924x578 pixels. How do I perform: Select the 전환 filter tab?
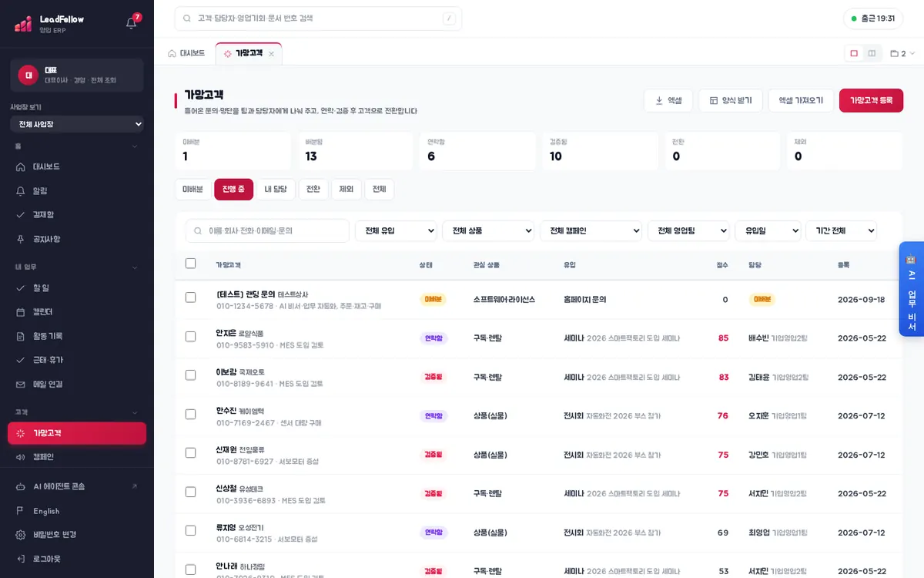point(313,189)
